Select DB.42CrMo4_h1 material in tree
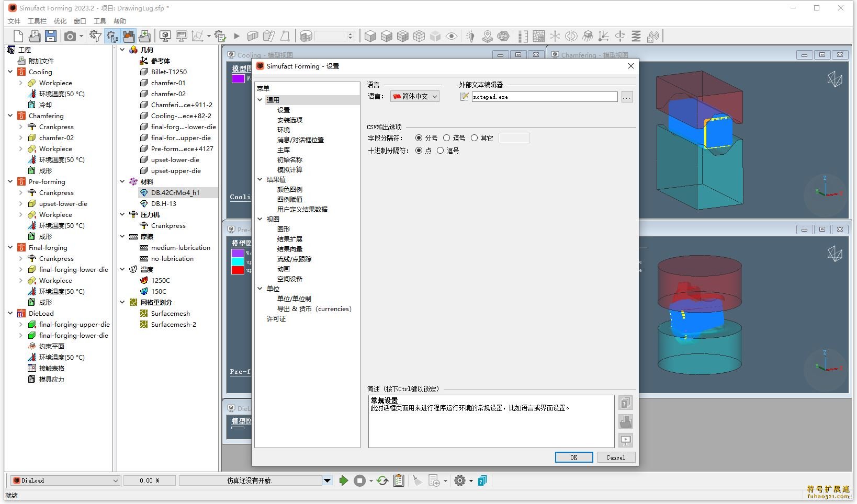The width and height of the screenshot is (857, 504). click(x=175, y=192)
